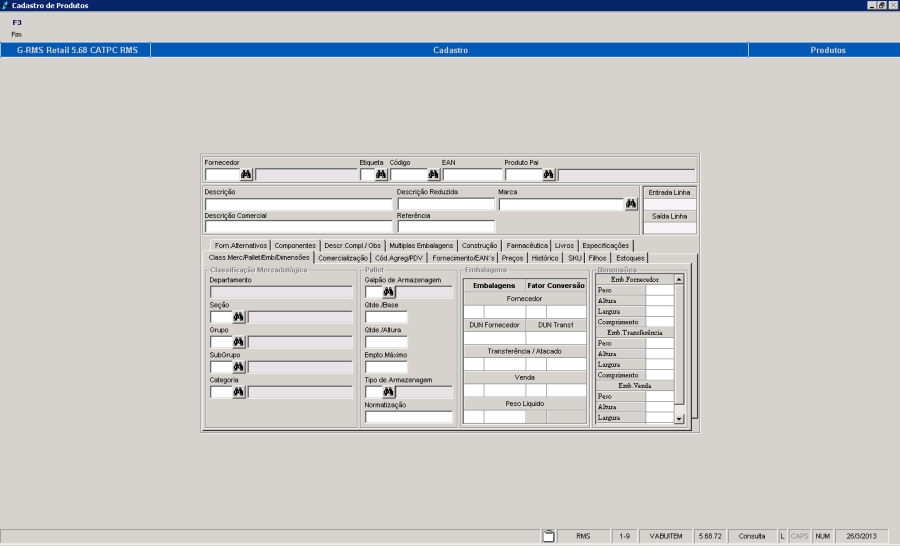The height and width of the screenshot is (546, 900).
Task: Click the 26/3/2013 date in status bar
Action: click(x=861, y=536)
